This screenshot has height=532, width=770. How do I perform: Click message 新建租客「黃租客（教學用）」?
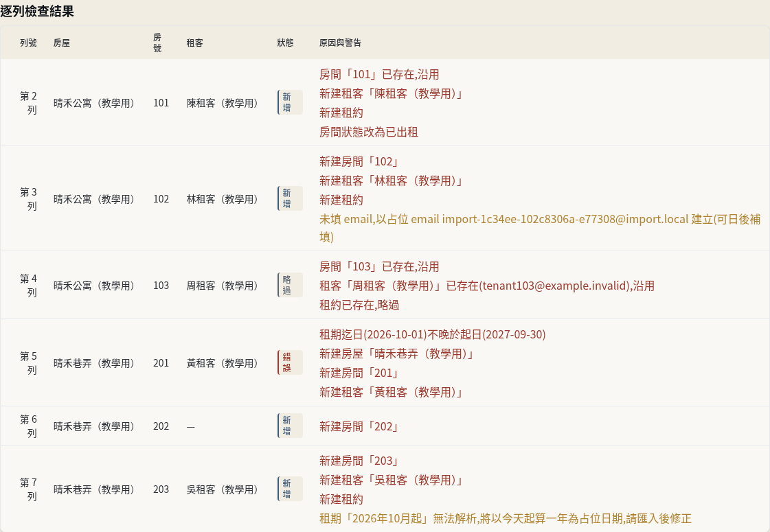point(391,392)
